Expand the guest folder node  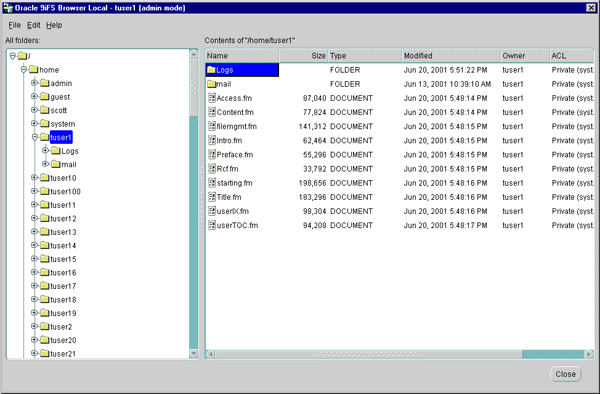tap(34, 97)
